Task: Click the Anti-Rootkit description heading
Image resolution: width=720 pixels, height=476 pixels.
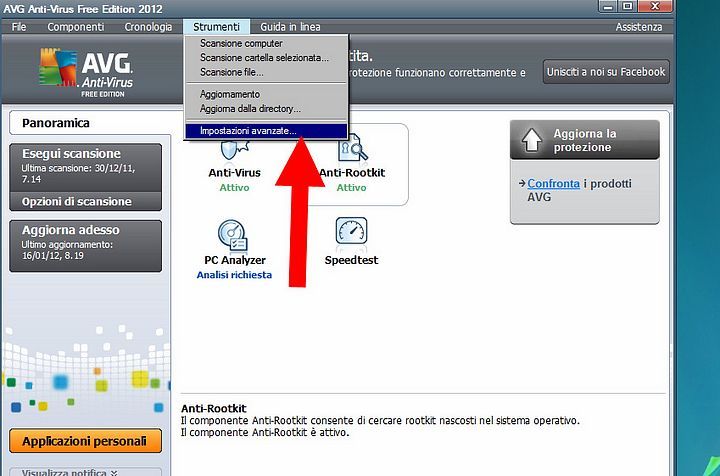Action: click(214, 409)
